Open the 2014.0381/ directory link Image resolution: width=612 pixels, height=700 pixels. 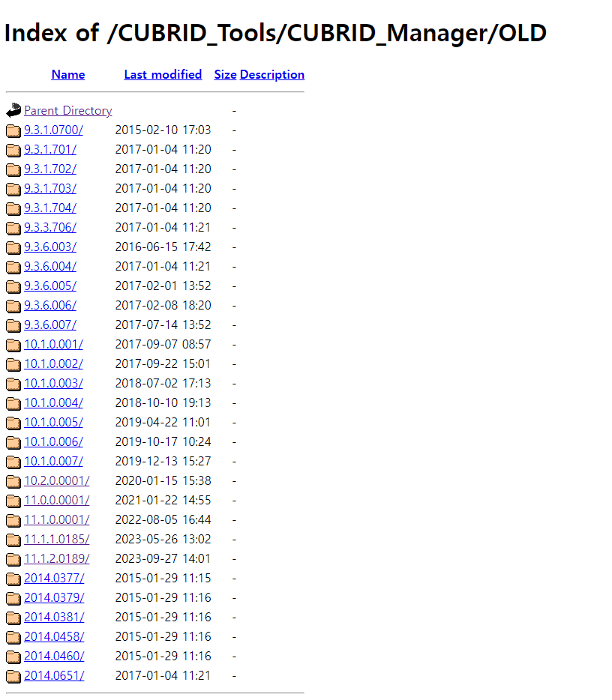[54, 618]
